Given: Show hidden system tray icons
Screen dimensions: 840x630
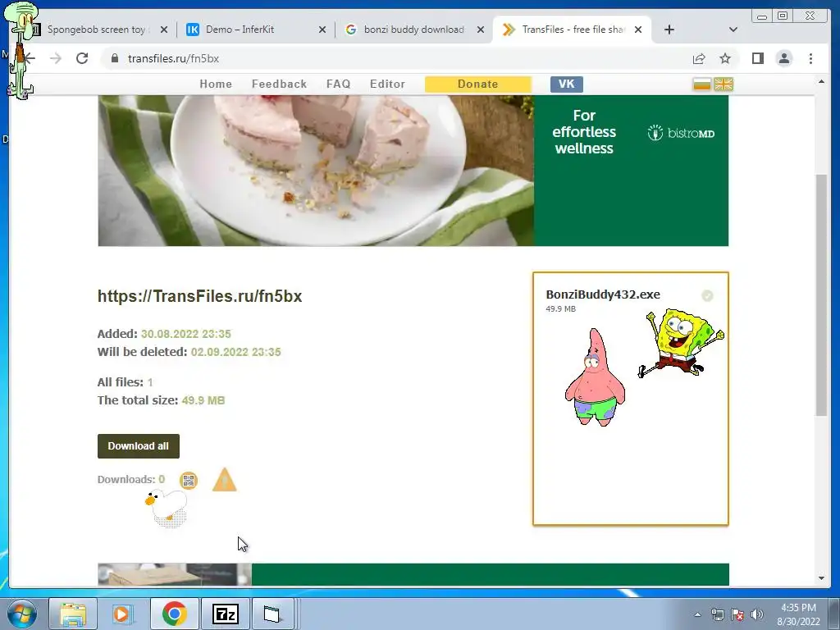Looking at the screenshot, I should click(x=697, y=614).
